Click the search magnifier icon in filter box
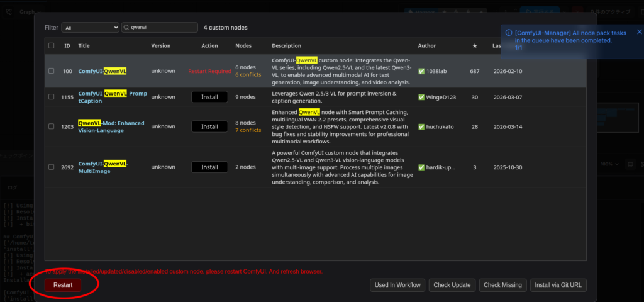Viewport: 644px width, 302px height. (127, 28)
